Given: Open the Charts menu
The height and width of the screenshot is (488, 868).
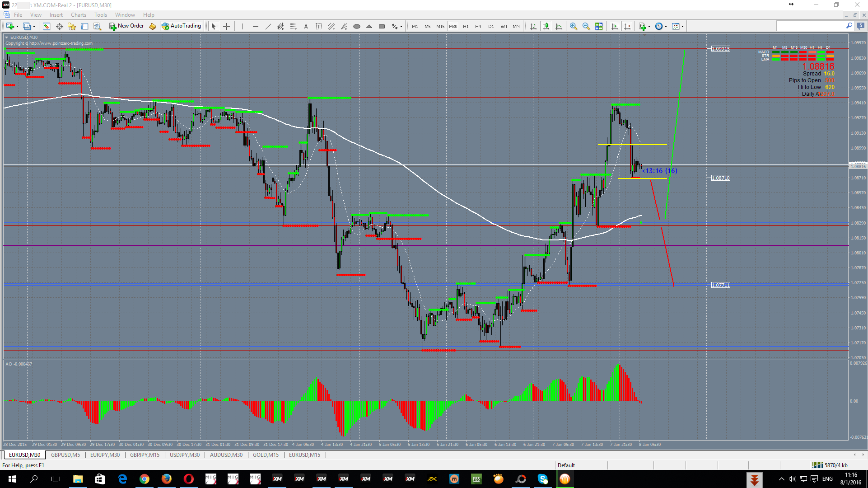Looking at the screenshot, I should [78, 15].
